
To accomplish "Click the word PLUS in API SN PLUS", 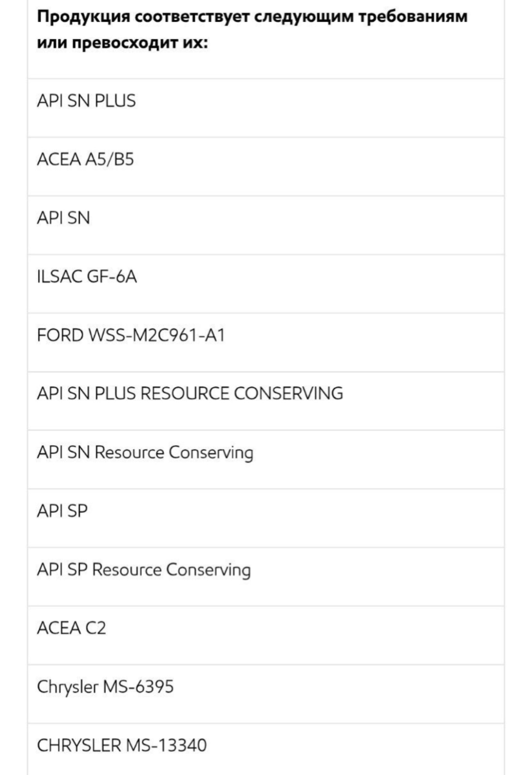I will [115, 101].
